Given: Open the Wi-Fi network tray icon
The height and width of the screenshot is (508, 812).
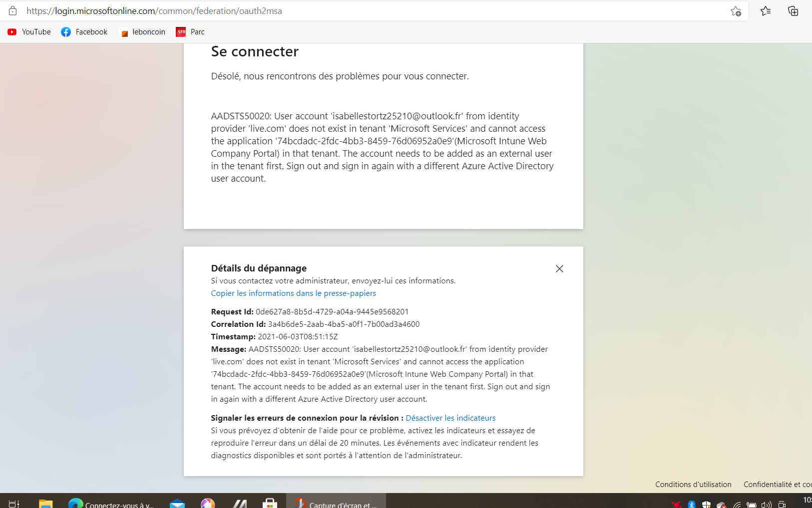Looking at the screenshot, I should click(737, 505).
